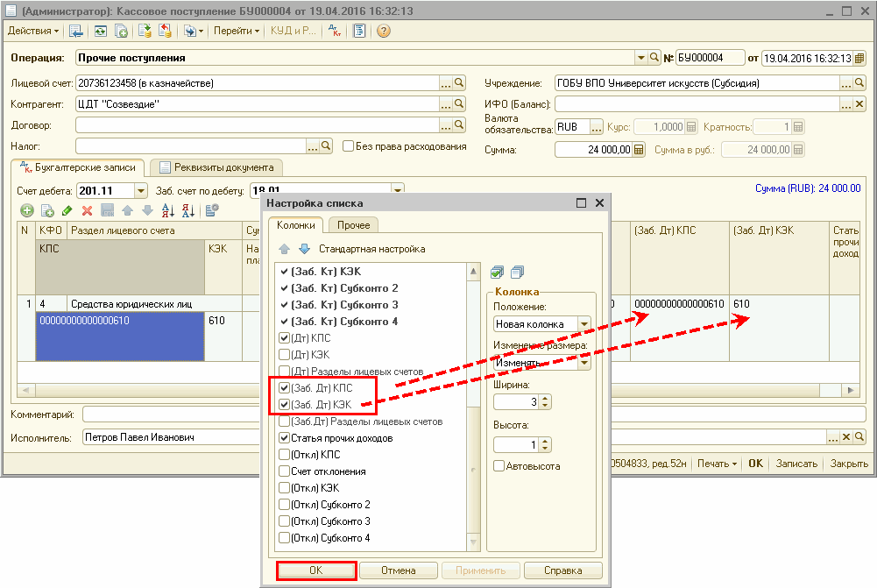Viewport: 877px width, 588px height.
Task: Toggle Статья прочих доходов checkbox
Action: click(284, 438)
